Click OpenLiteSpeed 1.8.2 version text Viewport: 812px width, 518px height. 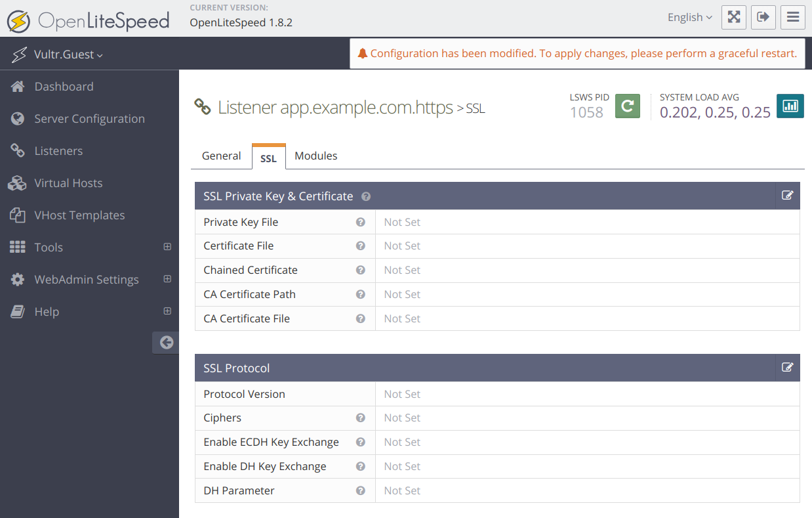click(241, 22)
